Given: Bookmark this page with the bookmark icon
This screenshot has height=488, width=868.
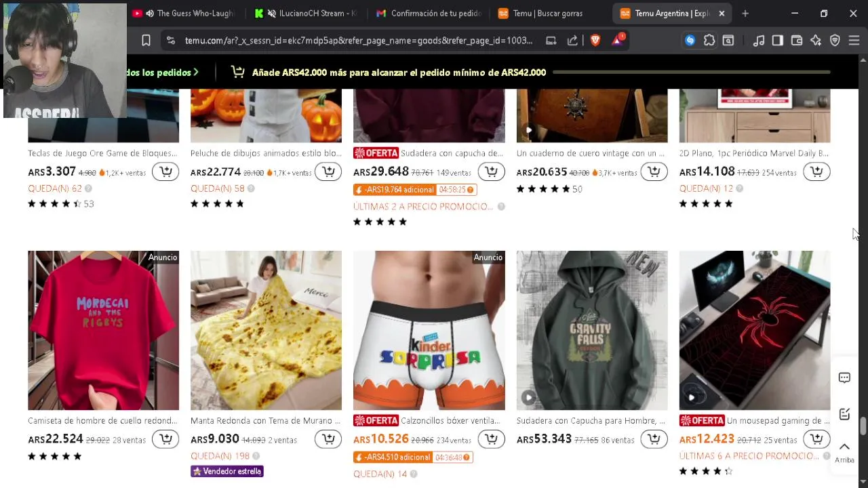Looking at the screenshot, I should point(146,41).
